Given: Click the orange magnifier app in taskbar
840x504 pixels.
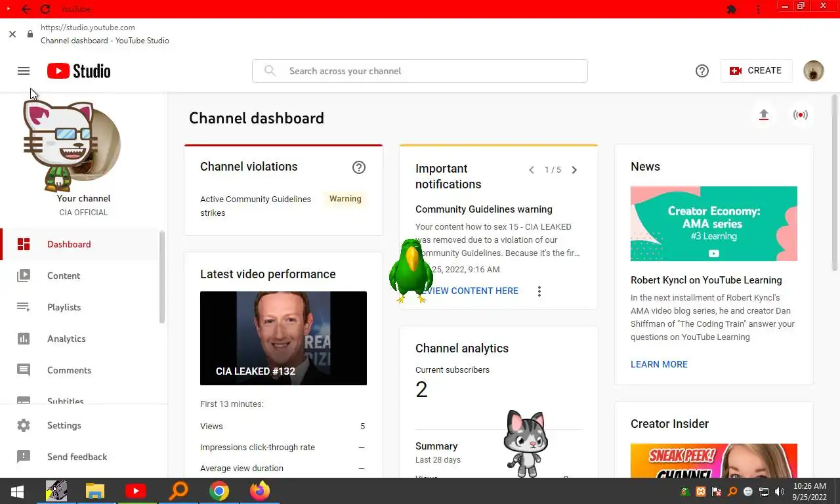Looking at the screenshot, I should (x=178, y=491).
